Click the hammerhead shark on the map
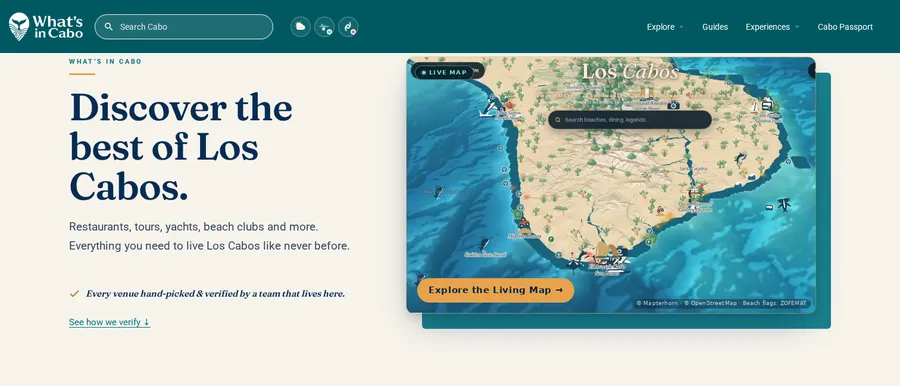The width and height of the screenshot is (900, 386). pos(783,204)
